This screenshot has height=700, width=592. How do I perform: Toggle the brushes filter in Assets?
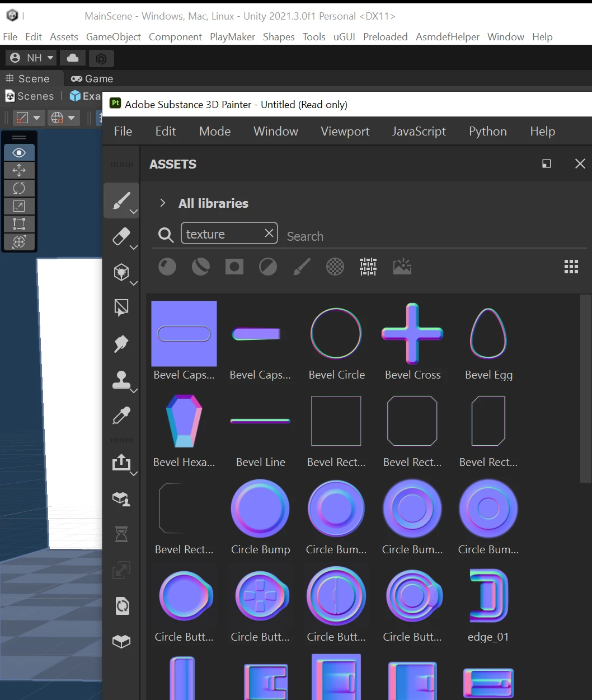point(301,267)
